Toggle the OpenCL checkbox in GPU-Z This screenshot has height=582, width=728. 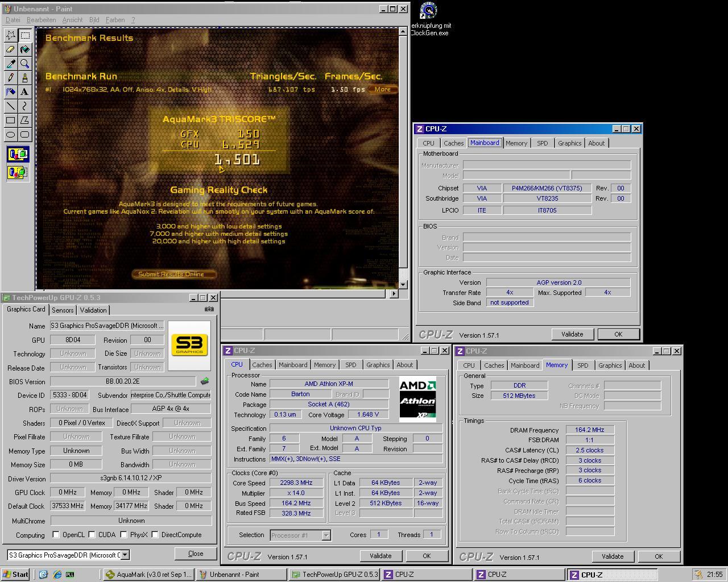[56, 535]
